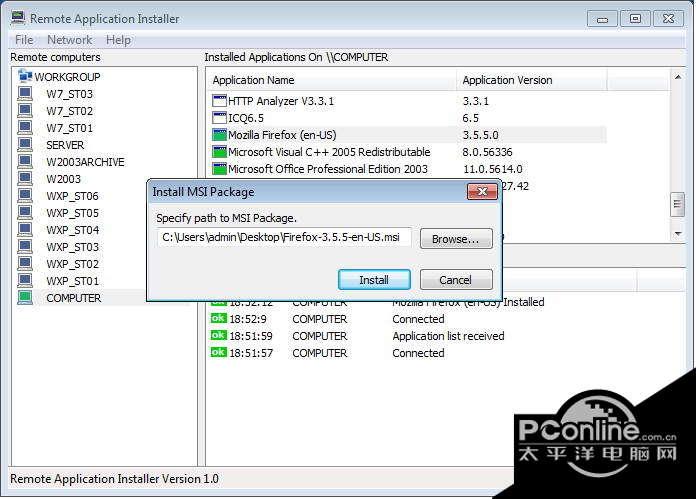Click applications list scroll up arrow

click(678, 77)
